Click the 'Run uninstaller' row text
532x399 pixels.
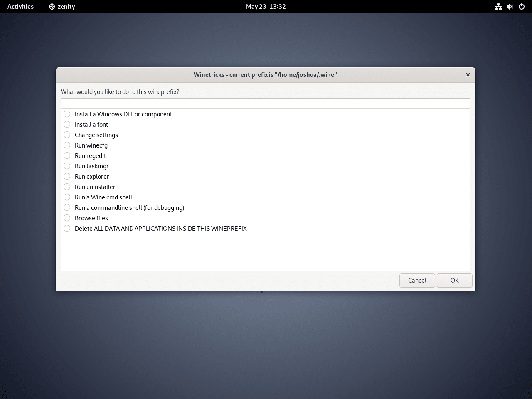(95, 187)
